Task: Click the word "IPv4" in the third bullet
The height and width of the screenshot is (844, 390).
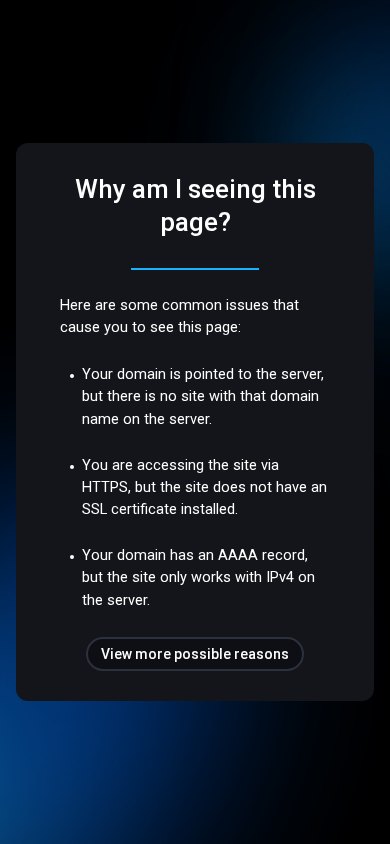Action: click(x=280, y=577)
